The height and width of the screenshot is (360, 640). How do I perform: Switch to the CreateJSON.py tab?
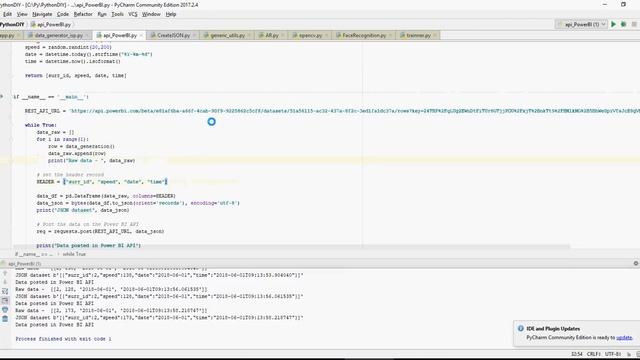[x=173, y=36]
